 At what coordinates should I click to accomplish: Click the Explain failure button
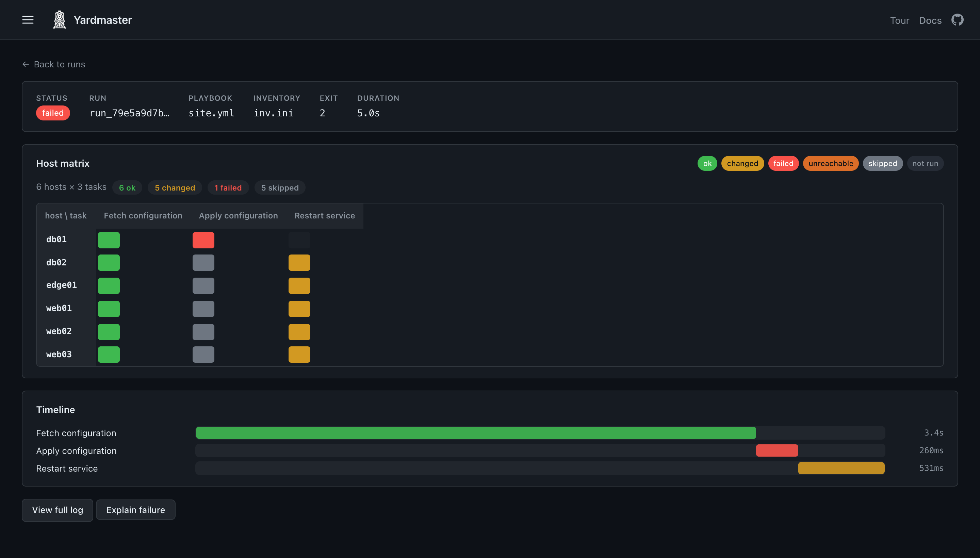click(x=136, y=510)
